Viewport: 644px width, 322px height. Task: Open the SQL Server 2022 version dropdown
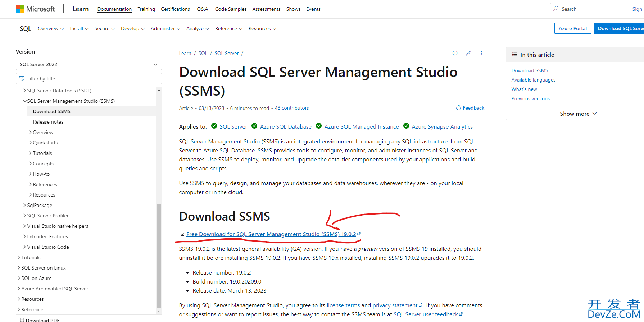coord(89,64)
